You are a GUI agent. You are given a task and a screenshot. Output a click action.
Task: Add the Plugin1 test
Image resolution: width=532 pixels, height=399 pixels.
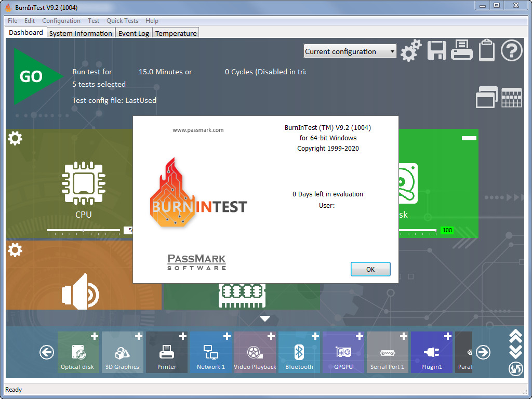447,336
